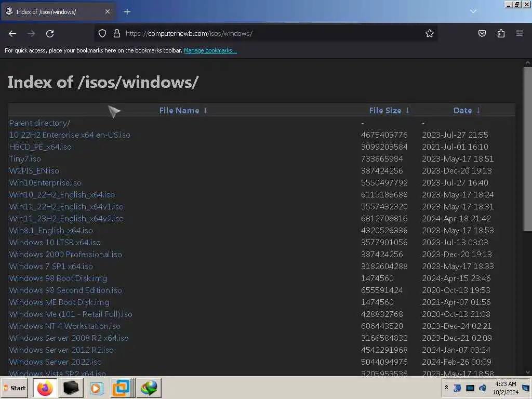Click the page vertical scrollbar thumb
This screenshot has width=532, height=399.
click(x=528, y=149)
